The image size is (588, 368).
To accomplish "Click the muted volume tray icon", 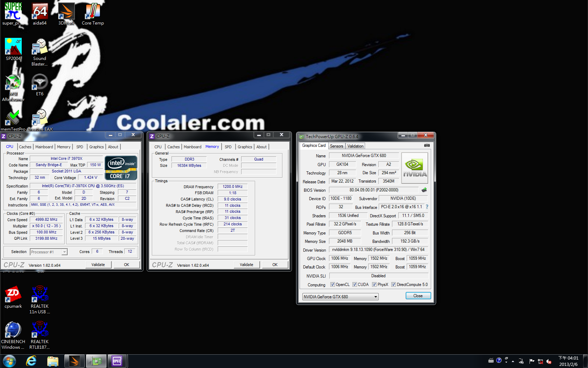I will (x=549, y=361).
